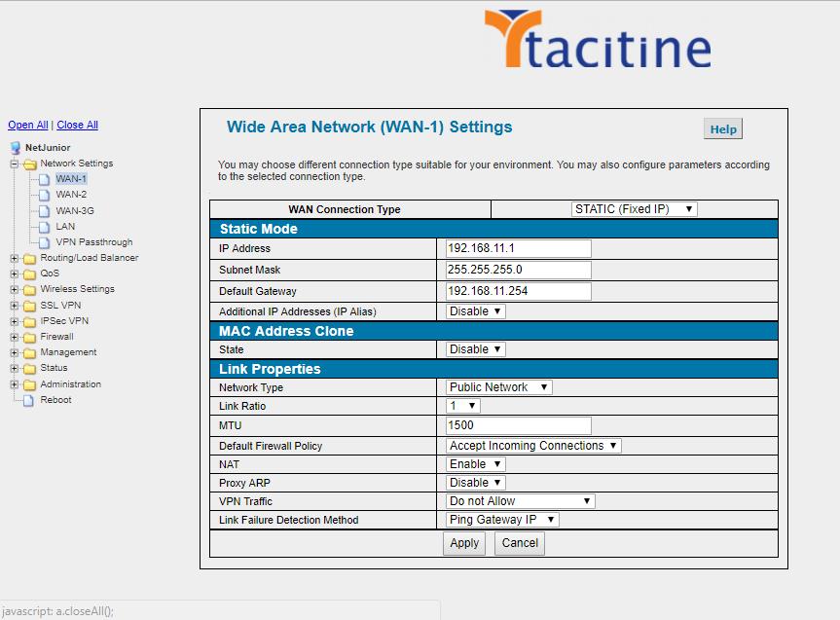
Task: Open the LAN settings page
Action: tap(65, 227)
